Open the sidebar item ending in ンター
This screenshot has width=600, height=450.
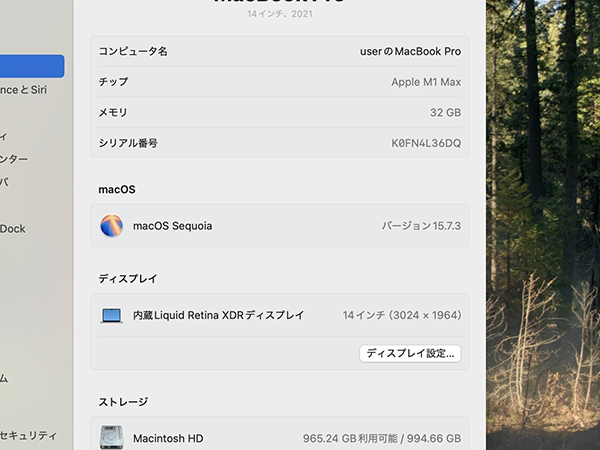[x=14, y=158]
